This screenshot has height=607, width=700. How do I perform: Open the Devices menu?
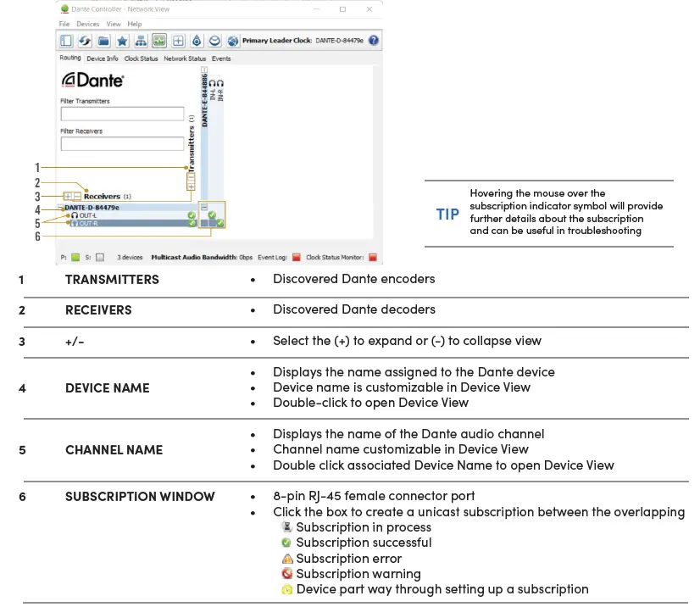click(x=87, y=24)
